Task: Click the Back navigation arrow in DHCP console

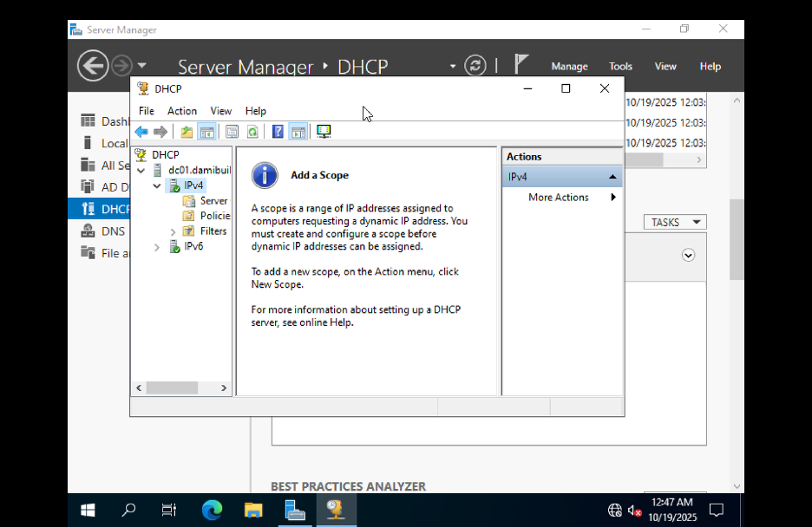Action: [141, 131]
